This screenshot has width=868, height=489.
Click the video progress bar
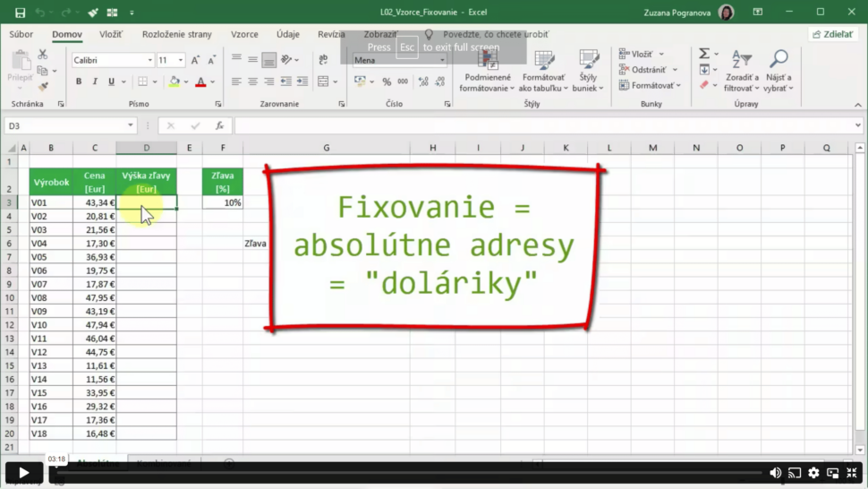tap(403, 473)
